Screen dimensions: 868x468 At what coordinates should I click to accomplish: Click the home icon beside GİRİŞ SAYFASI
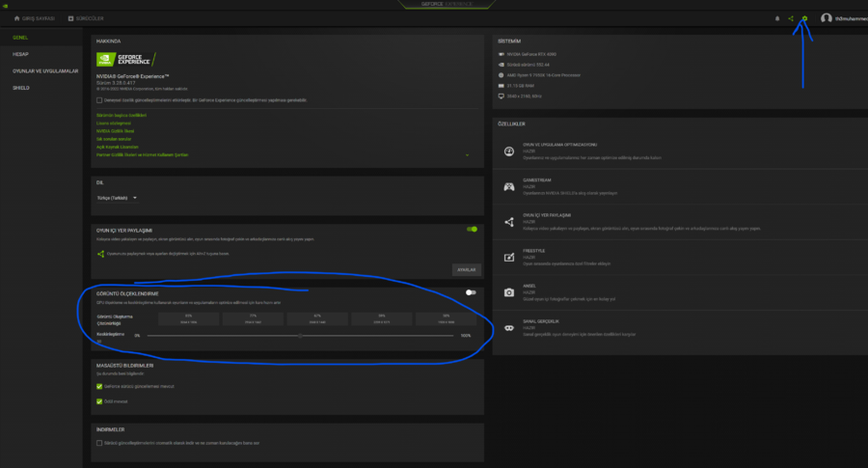click(16, 18)
